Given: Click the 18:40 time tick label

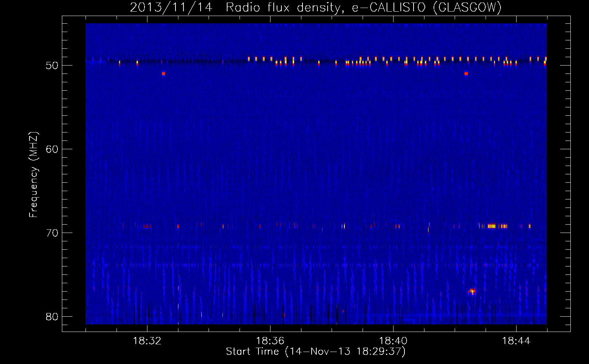Looking at the screenshot, I should (393, 341).
